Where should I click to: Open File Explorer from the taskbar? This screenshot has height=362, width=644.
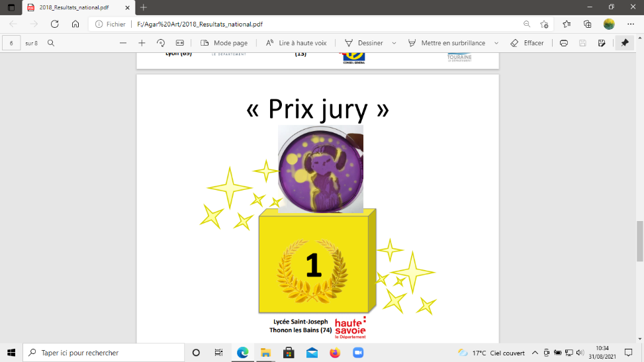click(265, 353)
